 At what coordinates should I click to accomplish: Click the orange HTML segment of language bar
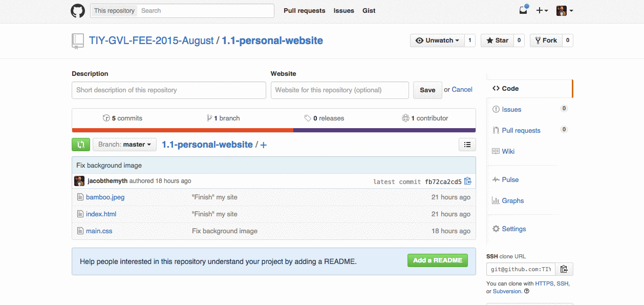coord(183,130)
